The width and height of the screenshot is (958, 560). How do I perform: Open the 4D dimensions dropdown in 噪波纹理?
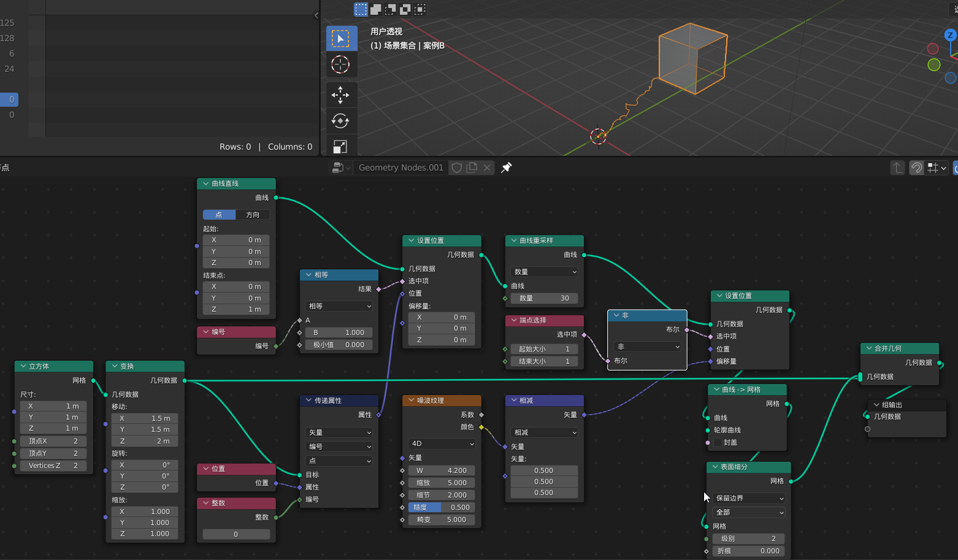tap(442, 443)
